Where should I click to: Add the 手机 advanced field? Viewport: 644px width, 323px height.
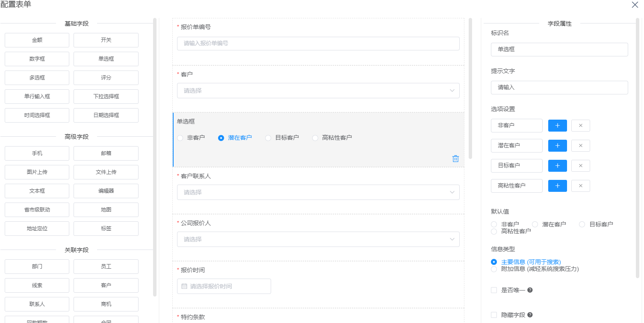[x=37, y=153]
